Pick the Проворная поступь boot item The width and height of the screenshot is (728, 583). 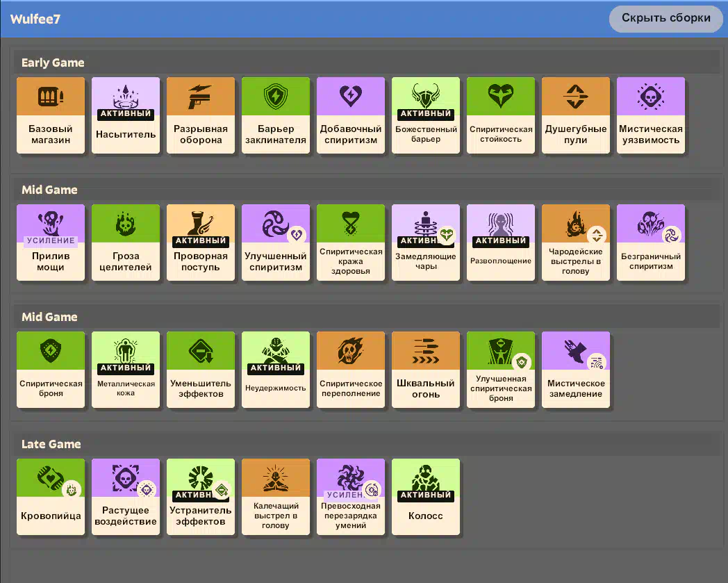(201, 242)
